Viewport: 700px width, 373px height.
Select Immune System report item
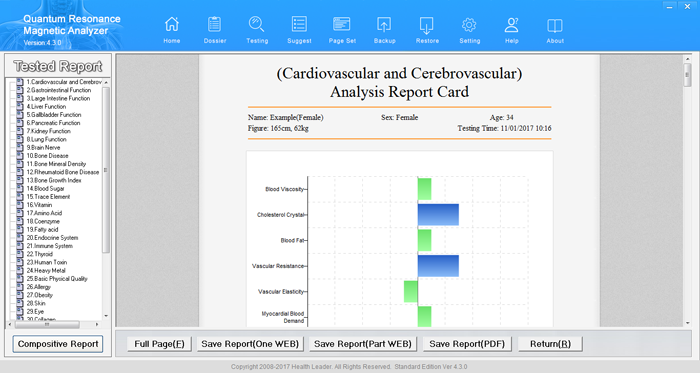[49, 246]
